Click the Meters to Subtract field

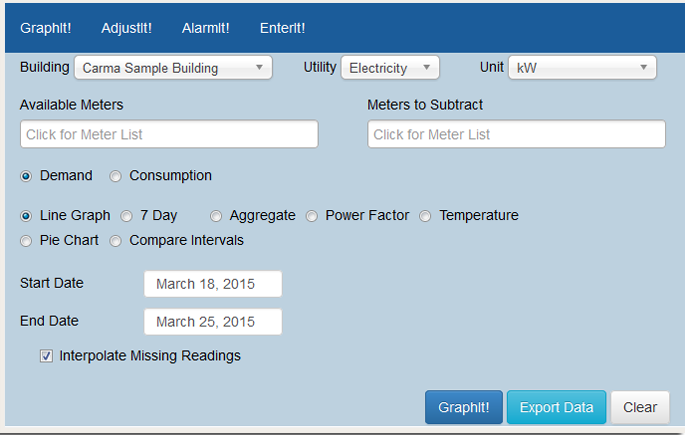click(516, 134)
